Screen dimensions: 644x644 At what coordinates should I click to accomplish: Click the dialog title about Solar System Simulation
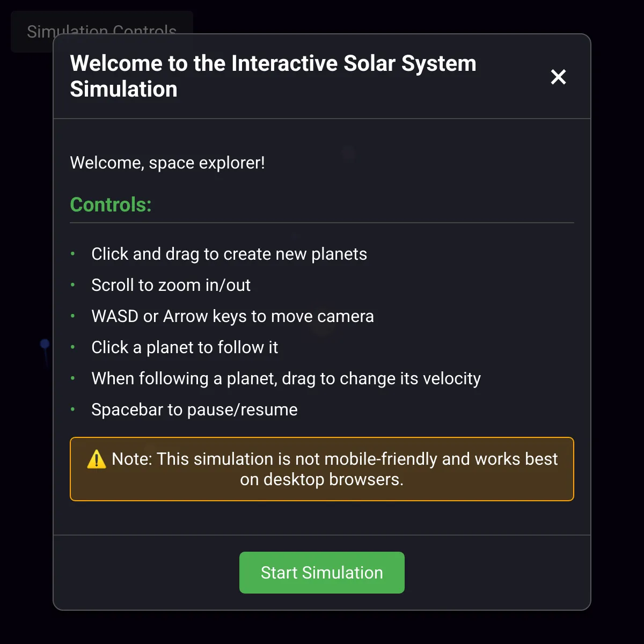[x=273, y=76]
